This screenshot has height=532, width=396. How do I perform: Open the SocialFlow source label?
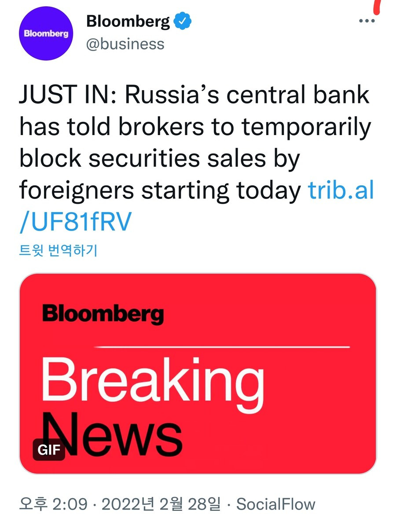276,504
